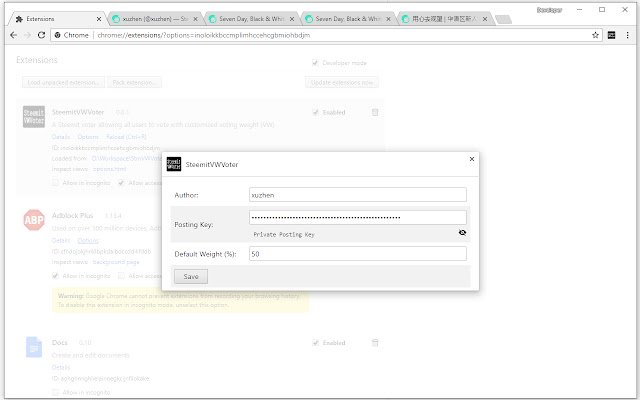Toggle posting key visibility eye icon

coord(462,233)
